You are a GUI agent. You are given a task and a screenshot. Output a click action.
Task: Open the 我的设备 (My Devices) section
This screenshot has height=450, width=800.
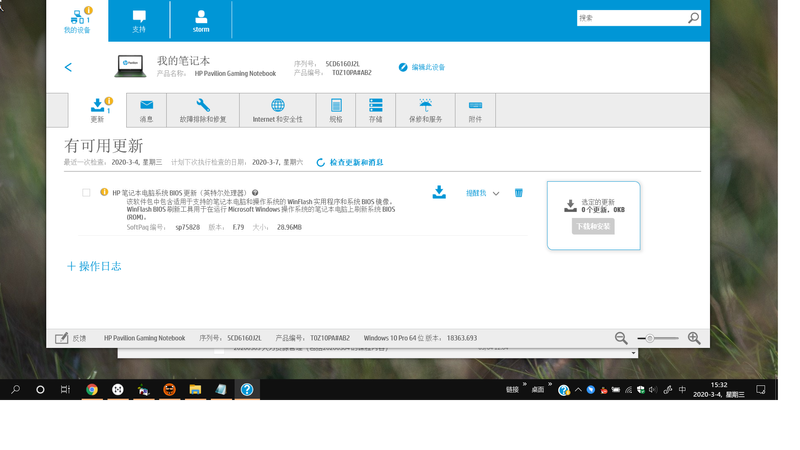point(77,20)
